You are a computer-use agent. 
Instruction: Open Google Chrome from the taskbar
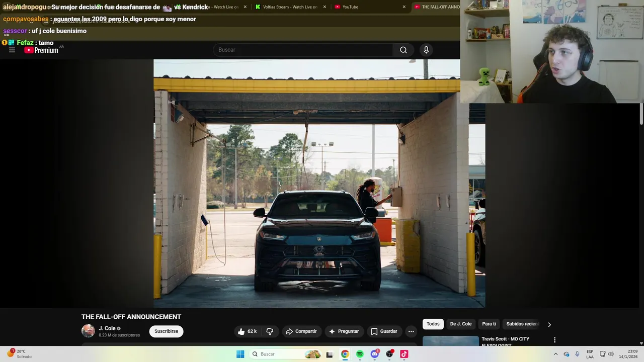tap(345, 354)
